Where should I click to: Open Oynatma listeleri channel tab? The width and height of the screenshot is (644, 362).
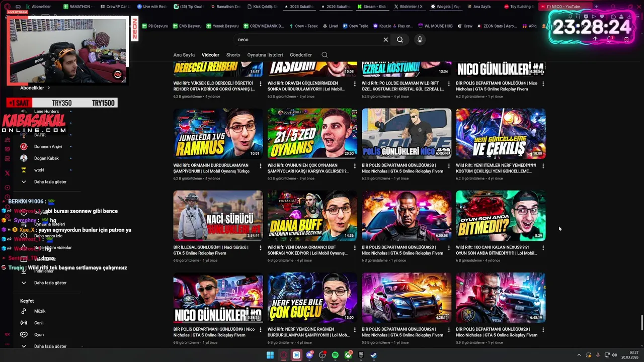click(x=265, y=55)
